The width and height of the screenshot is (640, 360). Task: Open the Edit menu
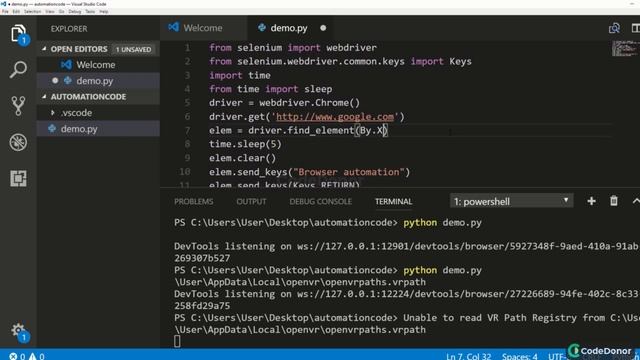[16, 11]
